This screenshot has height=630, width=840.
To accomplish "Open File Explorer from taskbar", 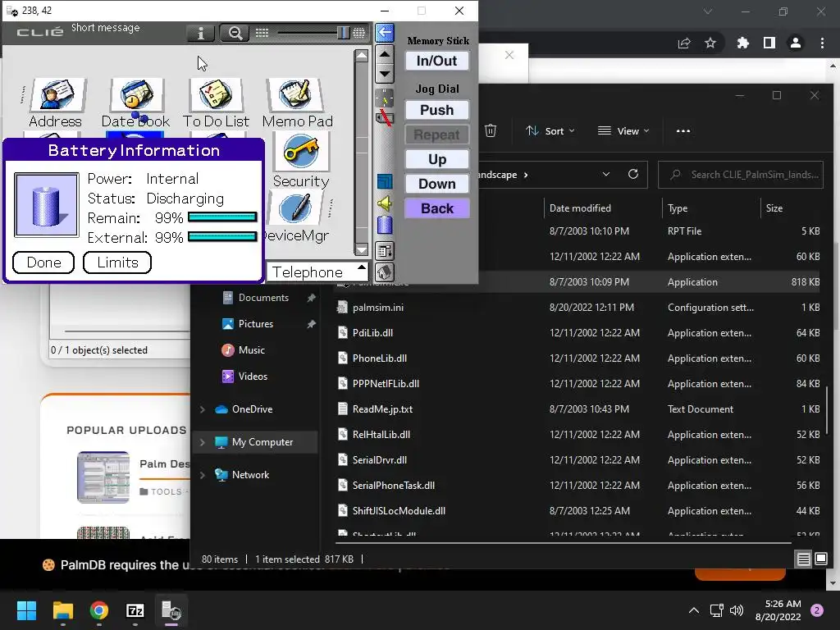I will 62,610.
